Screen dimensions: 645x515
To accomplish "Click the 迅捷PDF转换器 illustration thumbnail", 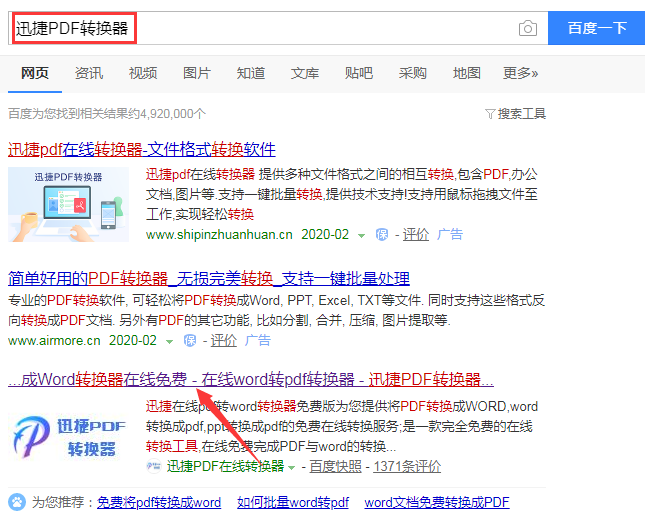I will coord(69,204).
